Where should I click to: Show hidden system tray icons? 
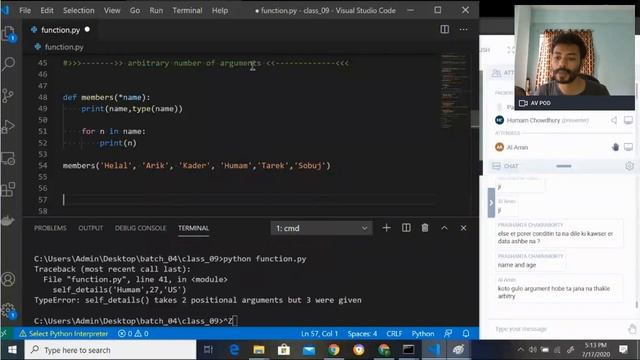coord(520,350)
